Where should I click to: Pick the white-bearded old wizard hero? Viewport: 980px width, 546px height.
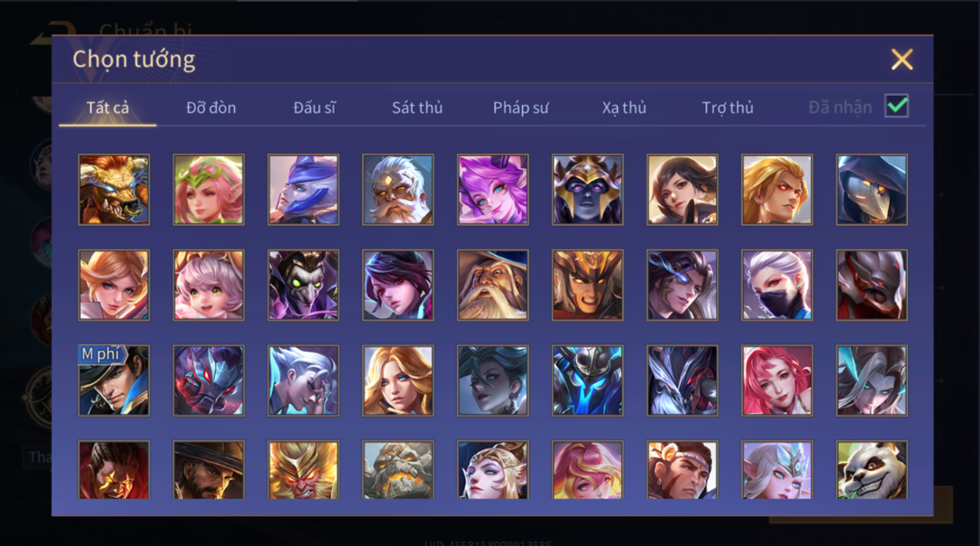[x=493, y=285]
